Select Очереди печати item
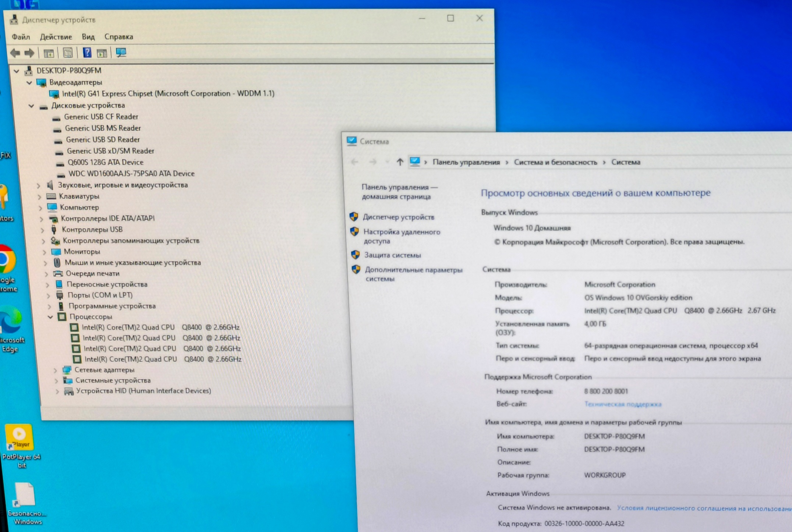 [x=93, y=273]
